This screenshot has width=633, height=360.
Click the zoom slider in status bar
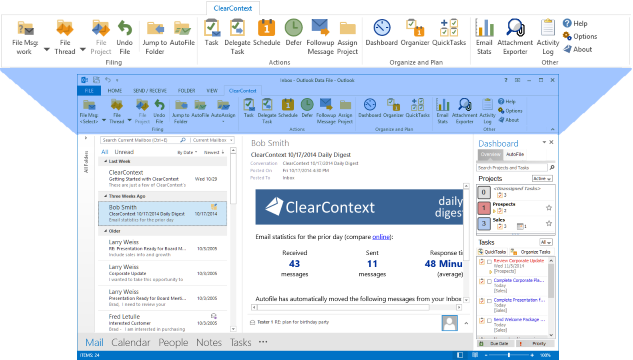[509, 355]
